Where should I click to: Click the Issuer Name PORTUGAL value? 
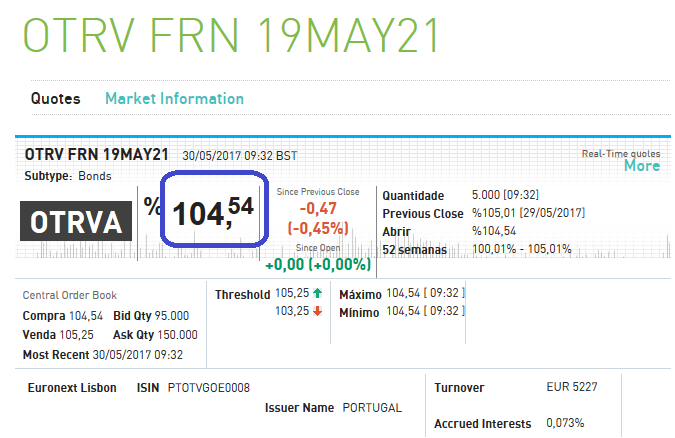click(371, 408)
